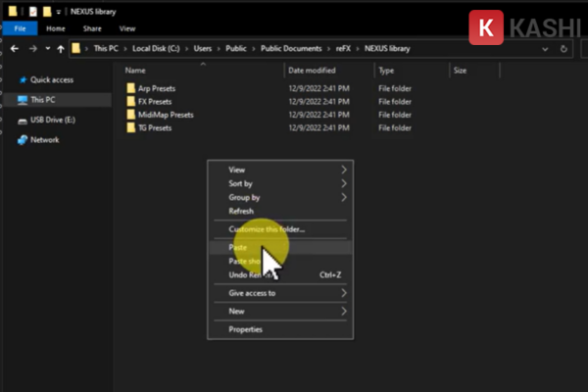This screenshot has height=392, width=588.
Task: Open This PC in the sidebar
Action: pos(42,100)
